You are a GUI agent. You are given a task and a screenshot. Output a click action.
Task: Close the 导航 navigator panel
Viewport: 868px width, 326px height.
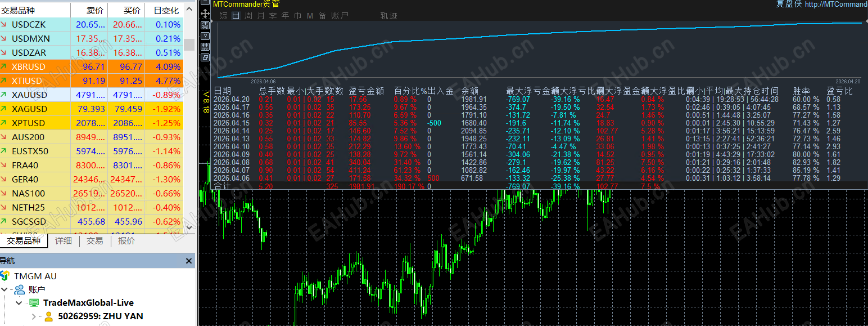tap(189, 261)
